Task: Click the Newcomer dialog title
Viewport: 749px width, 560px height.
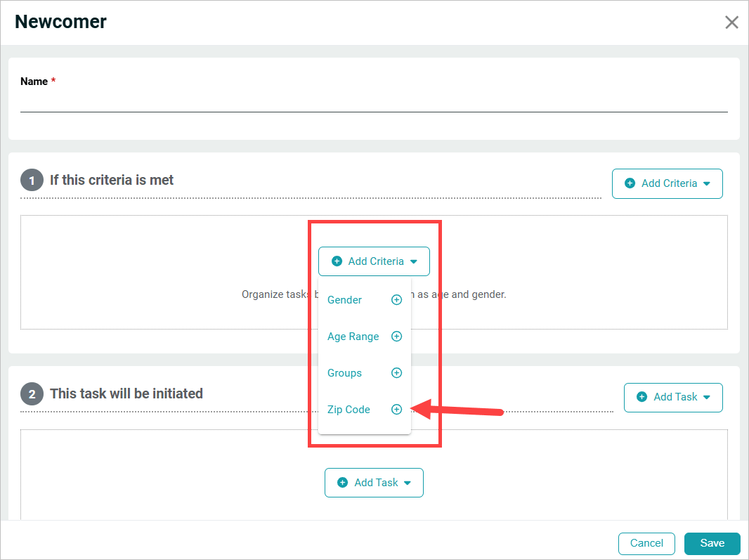Action: (x=60, y=22)
